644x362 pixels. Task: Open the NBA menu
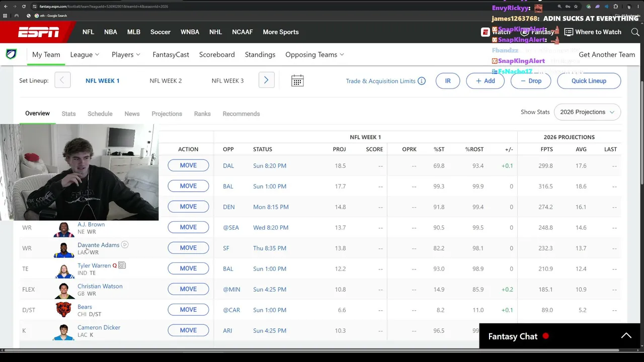111,32
